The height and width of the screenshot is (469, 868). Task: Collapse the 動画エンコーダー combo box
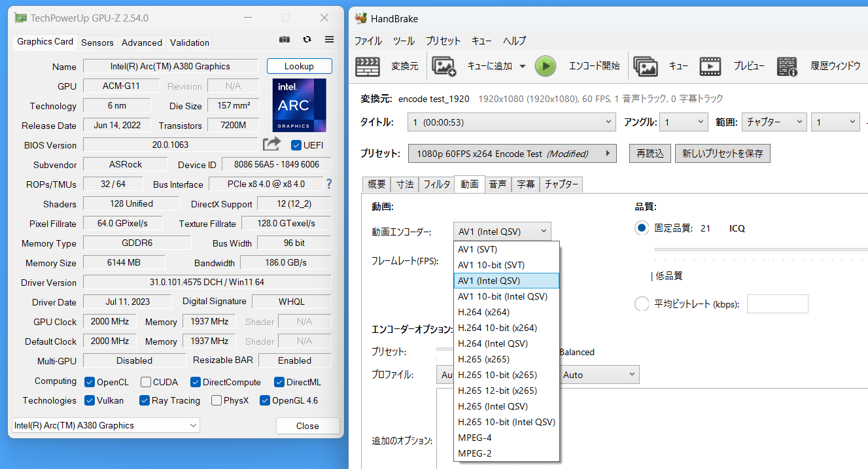pos(502,231)
